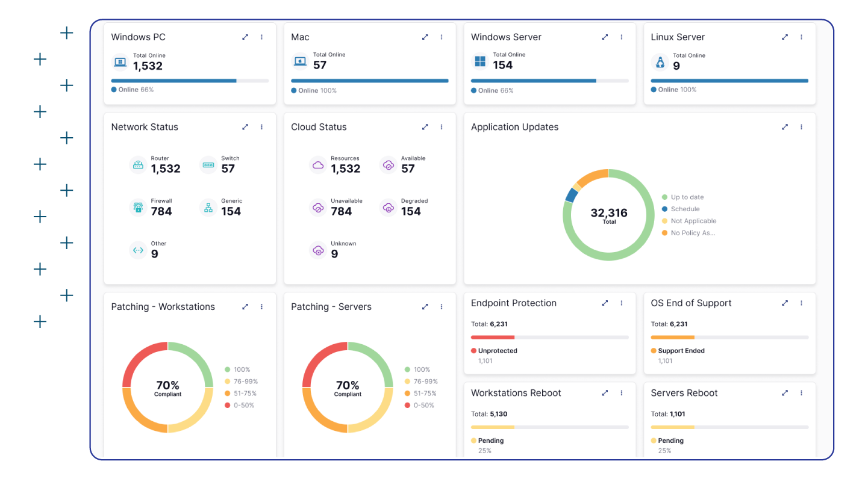The image size is (868, 482).
Task: Click the Cloud Status Resources cloud icon
Action: (x=317, y=165)
